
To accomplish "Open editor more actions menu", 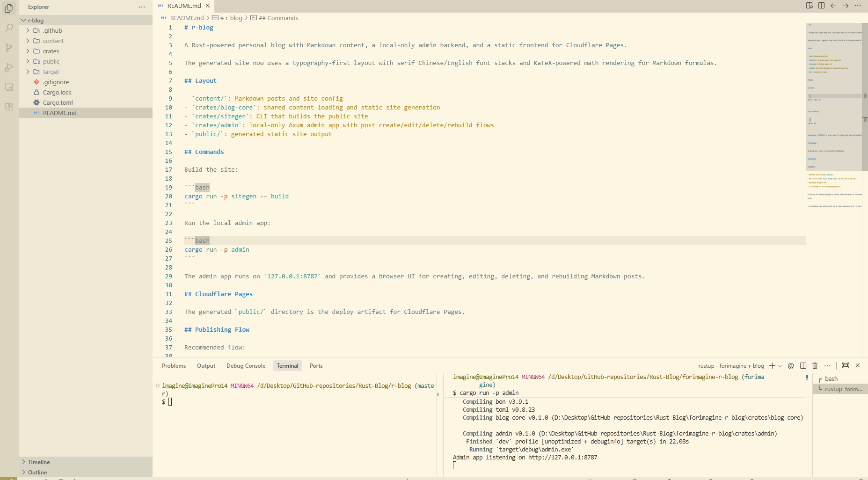I will tap(858, 6).
